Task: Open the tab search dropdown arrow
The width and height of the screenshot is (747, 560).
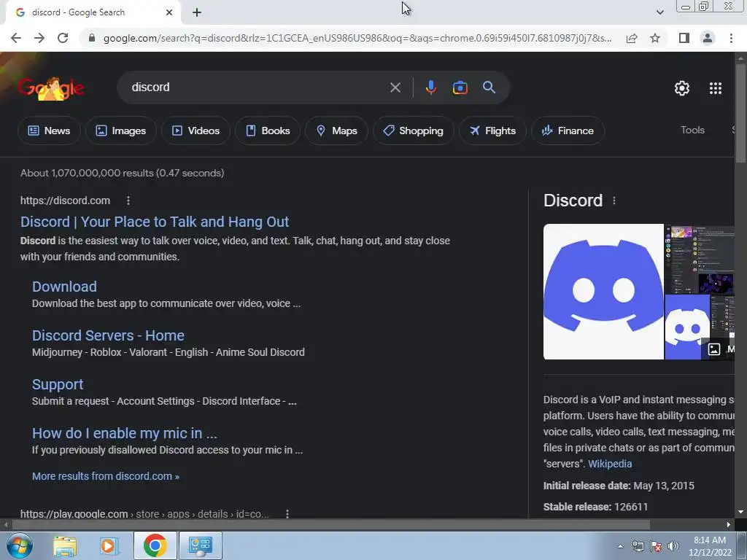Action: pos(659,12)
